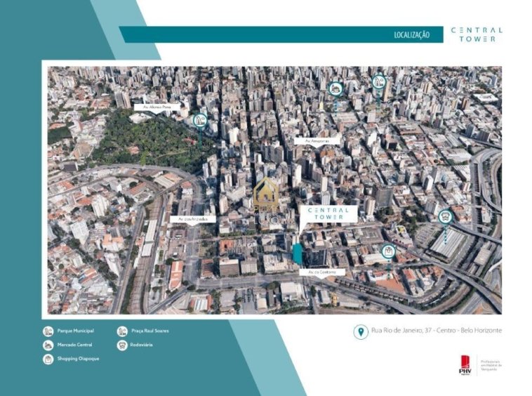Click the Mercado Central legend icon
The height and width of the screenshot is (396, 532).
(48, 345)
